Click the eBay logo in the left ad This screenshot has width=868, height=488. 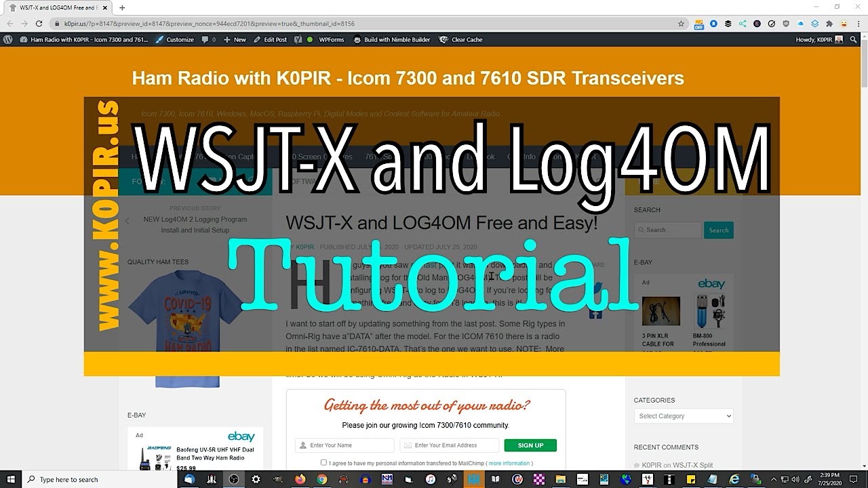(x=241, y=436)
